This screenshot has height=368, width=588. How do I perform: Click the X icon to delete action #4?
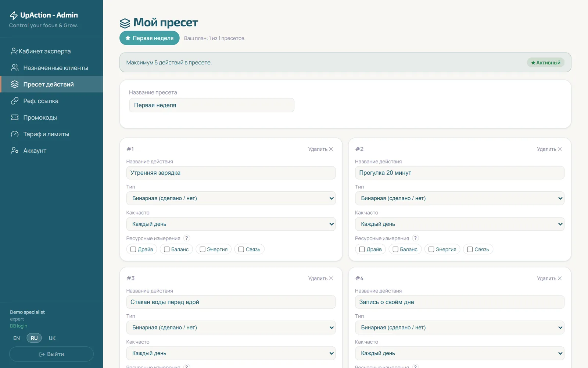point(560,278)
